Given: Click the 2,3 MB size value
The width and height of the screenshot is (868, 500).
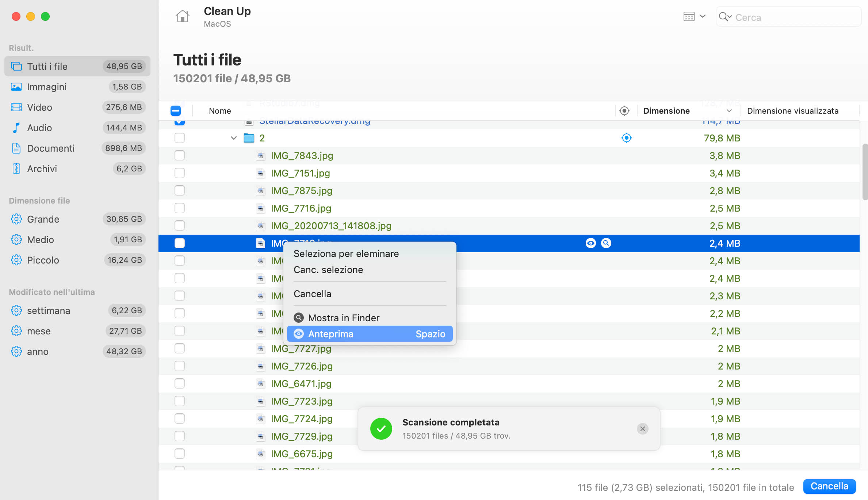Looking at the screenshot, I should 724,296.
